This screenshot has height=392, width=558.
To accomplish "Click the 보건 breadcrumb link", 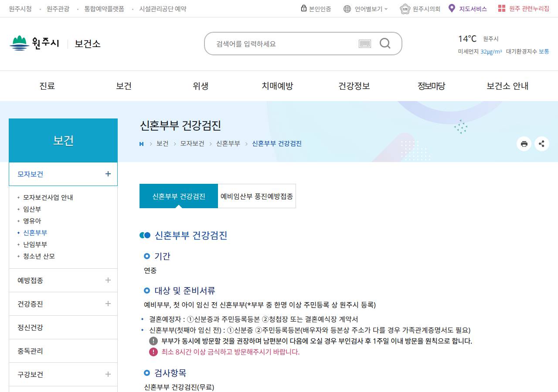I will (163, 143).
